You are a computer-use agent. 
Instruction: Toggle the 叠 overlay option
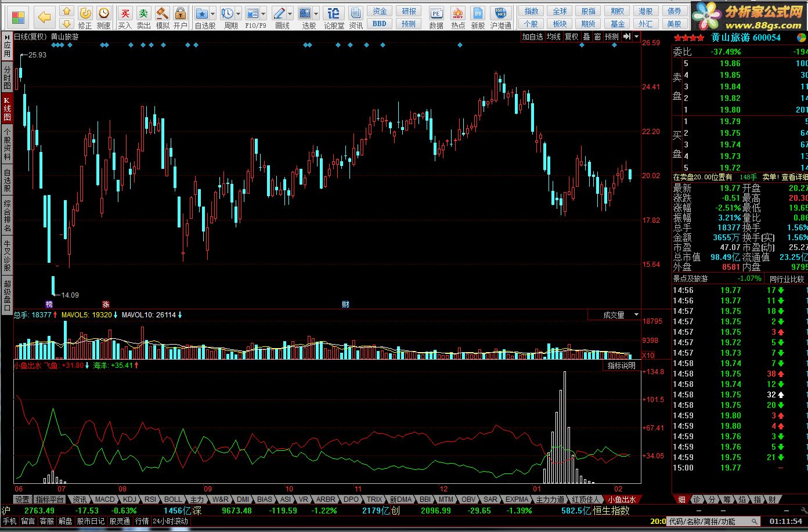pyautogui.click(x=586, y=37)
